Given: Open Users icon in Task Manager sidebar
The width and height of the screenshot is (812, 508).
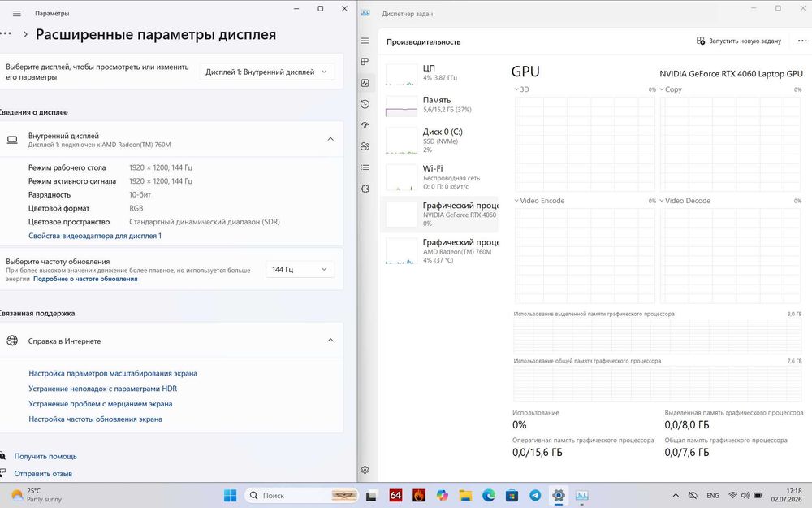Looking at the screenshot, I should (x=365, y=146).
